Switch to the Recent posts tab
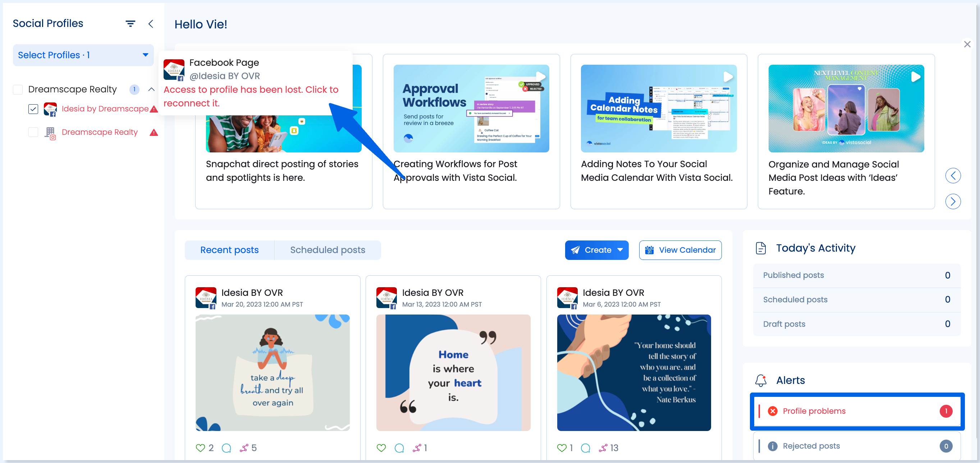 pyautogui.click(x=229, y=250)
